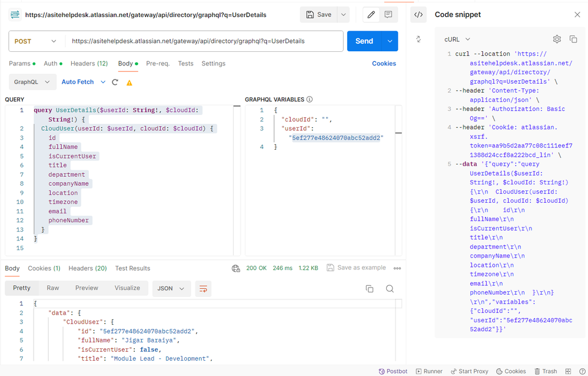Open the GraphQL body type dropdown
This screenshot has height=376, width=588.
tap(32, 82)
